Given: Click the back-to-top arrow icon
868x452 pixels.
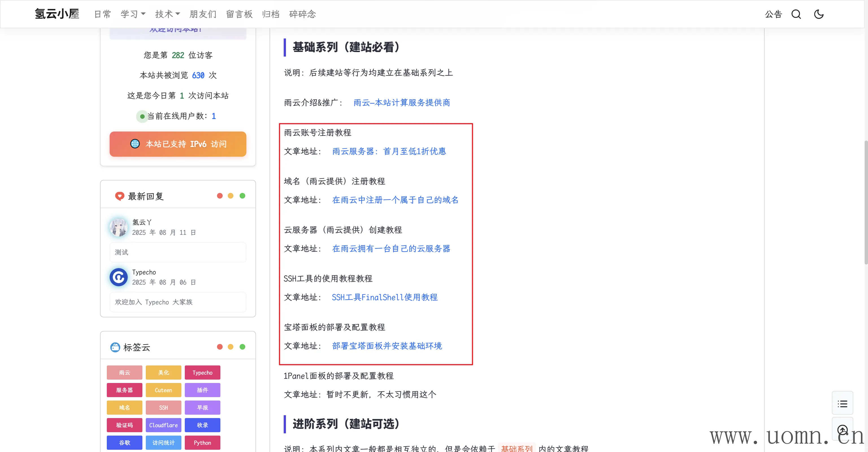Looking at the screenshot, I should [842, 430].
